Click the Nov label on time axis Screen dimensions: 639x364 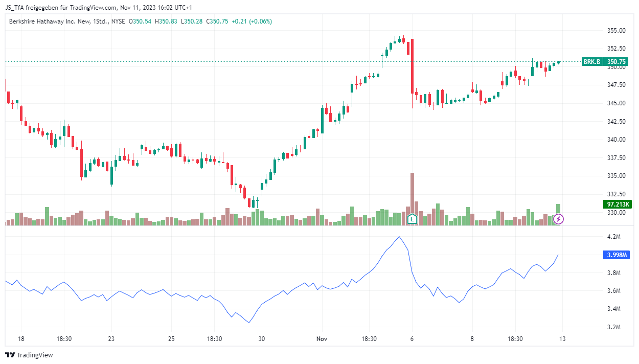pyautogui.click(x=322, y=339)
